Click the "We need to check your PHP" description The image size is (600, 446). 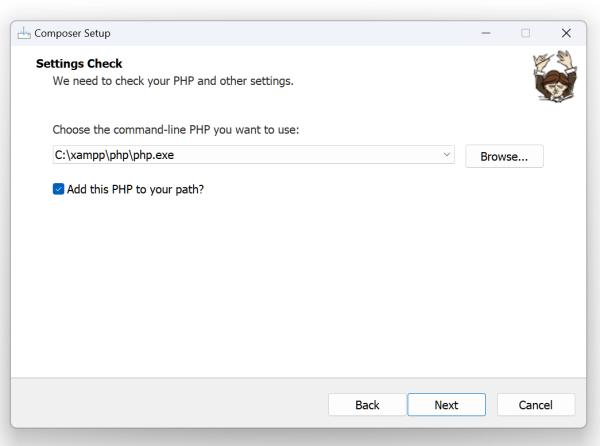pos(173,81)
